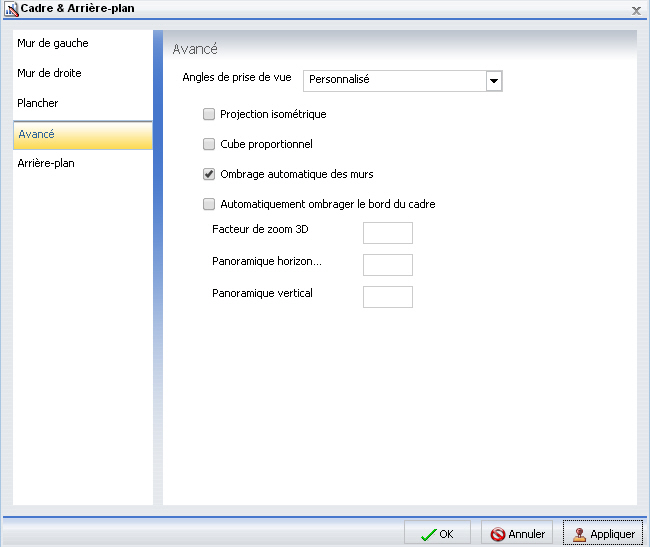
Task: Enable Cube proportionnel checkbox
Action: tap(209, 144)
